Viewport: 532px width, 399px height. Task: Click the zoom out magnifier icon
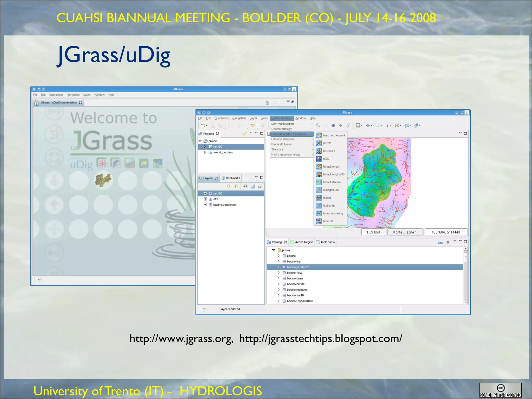coord(318,125)
